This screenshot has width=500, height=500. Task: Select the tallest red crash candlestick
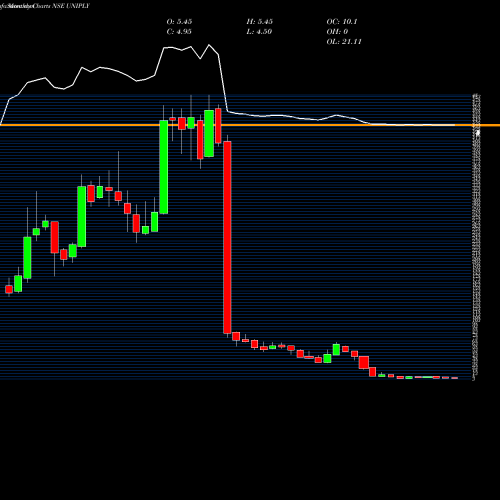pos(227,237)
